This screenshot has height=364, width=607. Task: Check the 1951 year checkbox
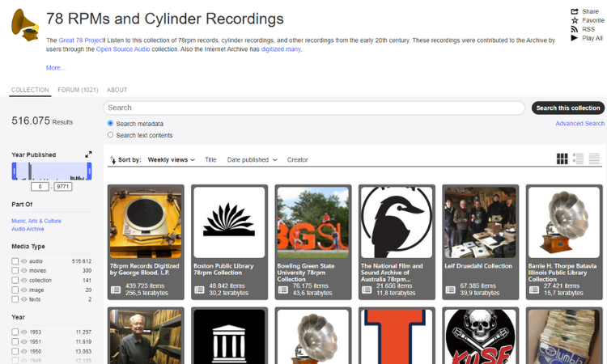15,341
